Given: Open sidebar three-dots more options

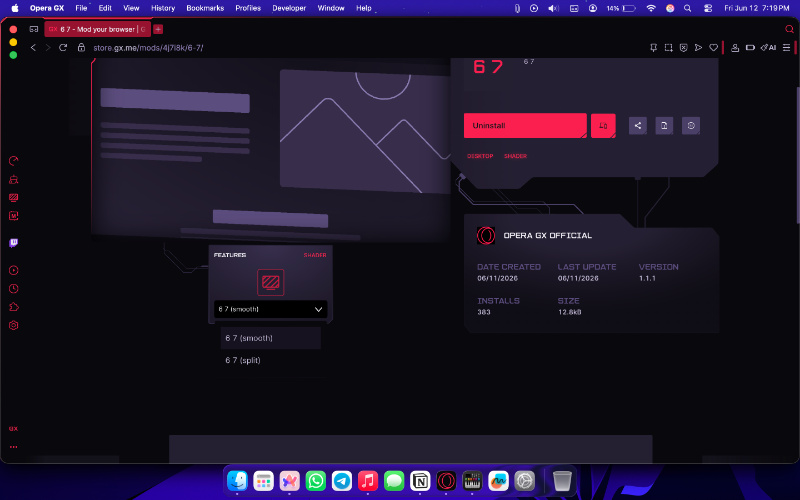Looking at the screenshot, I should click(x=13, y=447).
